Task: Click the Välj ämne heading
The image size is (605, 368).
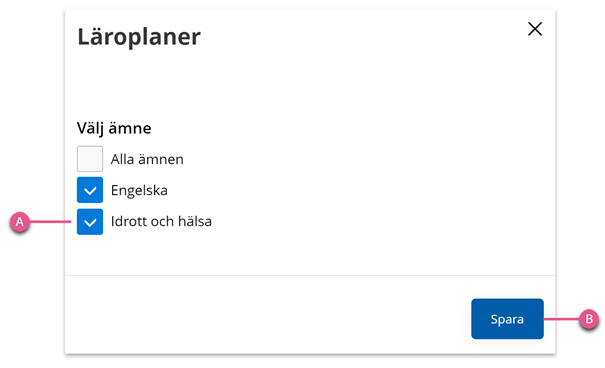Action: [114, 128]
